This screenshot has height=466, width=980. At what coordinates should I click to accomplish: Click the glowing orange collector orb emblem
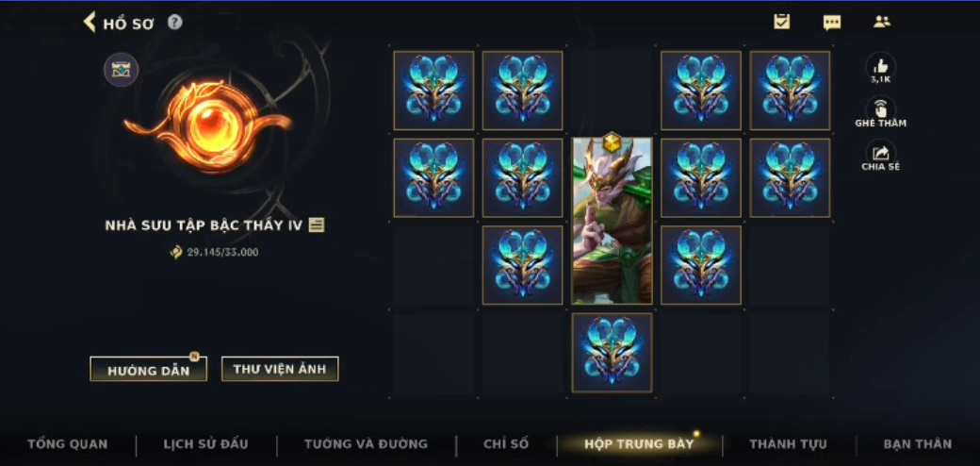click(208, 128)
